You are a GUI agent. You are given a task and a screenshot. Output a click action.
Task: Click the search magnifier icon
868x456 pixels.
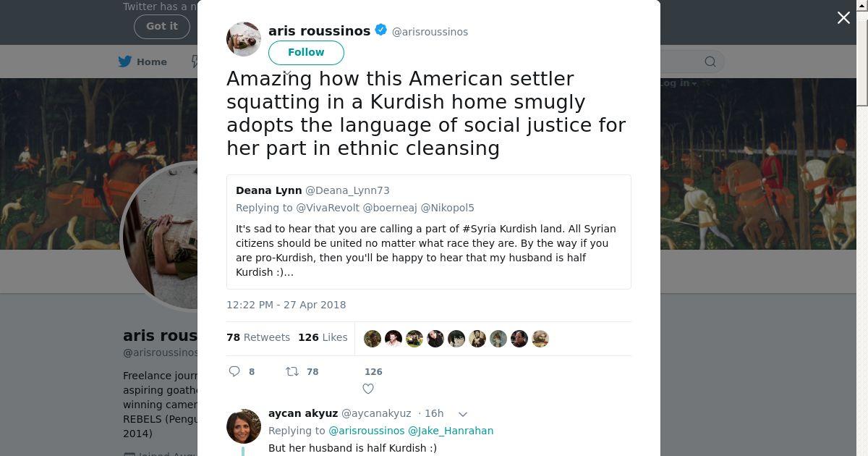pos(710,62)
